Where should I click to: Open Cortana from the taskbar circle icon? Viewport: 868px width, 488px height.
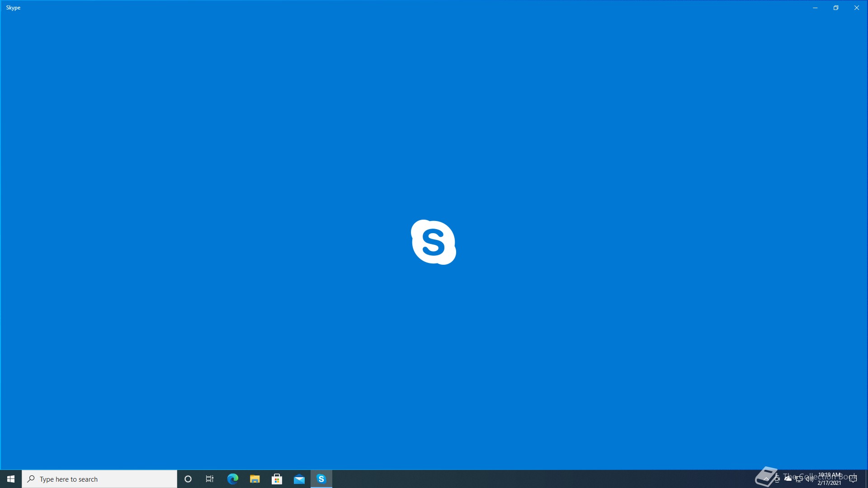tap(188, 479)
